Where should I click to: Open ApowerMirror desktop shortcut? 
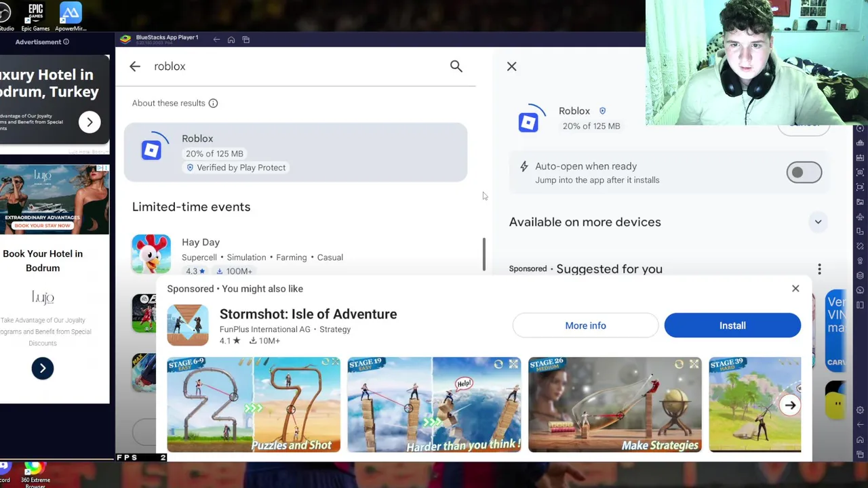[x=71, y=16]
